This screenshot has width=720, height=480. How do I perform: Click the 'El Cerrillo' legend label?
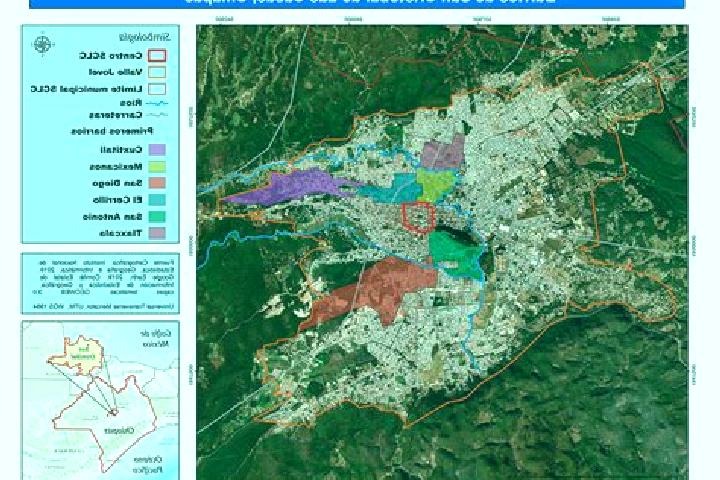(x=118, y=200)
